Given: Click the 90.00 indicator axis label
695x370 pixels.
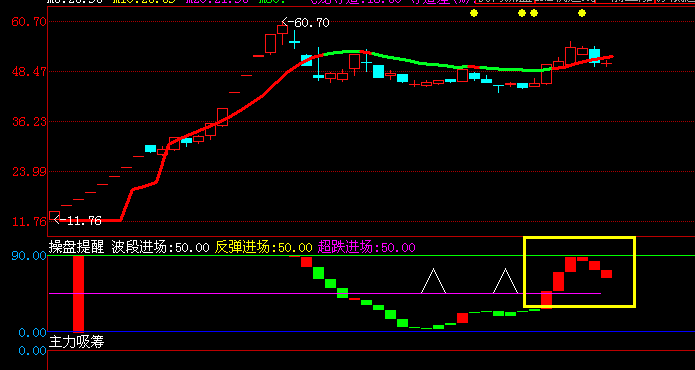Looking at the screenshot, I should pyautogui.click(x=32, y=256).
